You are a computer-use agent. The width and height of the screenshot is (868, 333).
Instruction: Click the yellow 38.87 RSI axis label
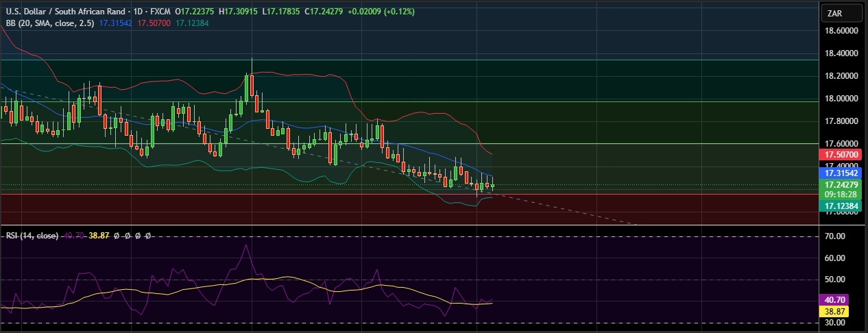pos(837,311)
